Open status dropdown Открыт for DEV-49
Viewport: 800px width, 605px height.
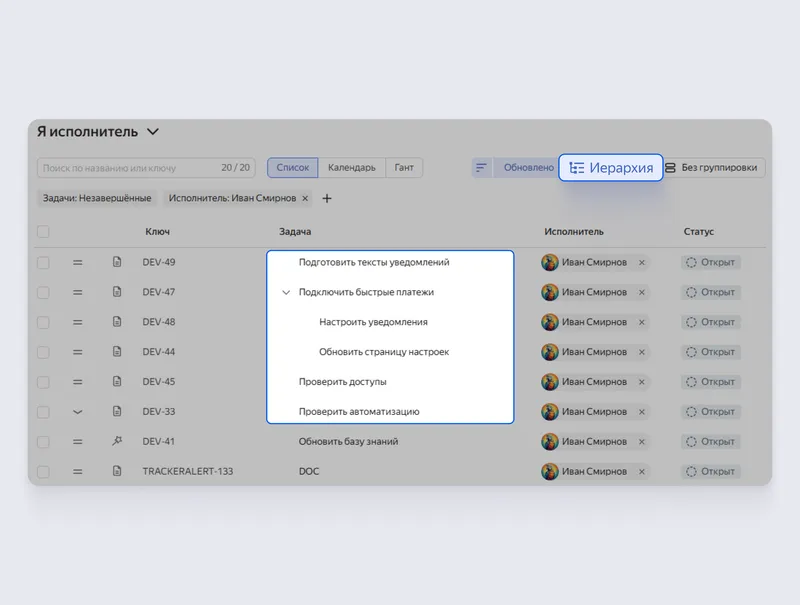coord(711,262)
